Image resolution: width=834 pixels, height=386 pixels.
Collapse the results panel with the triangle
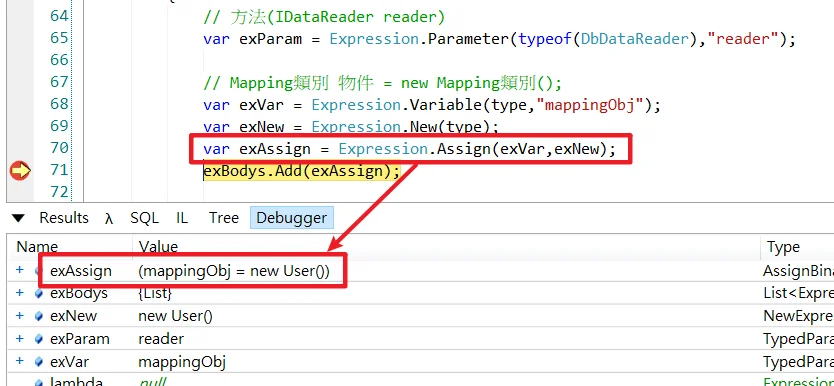point(18,218)
